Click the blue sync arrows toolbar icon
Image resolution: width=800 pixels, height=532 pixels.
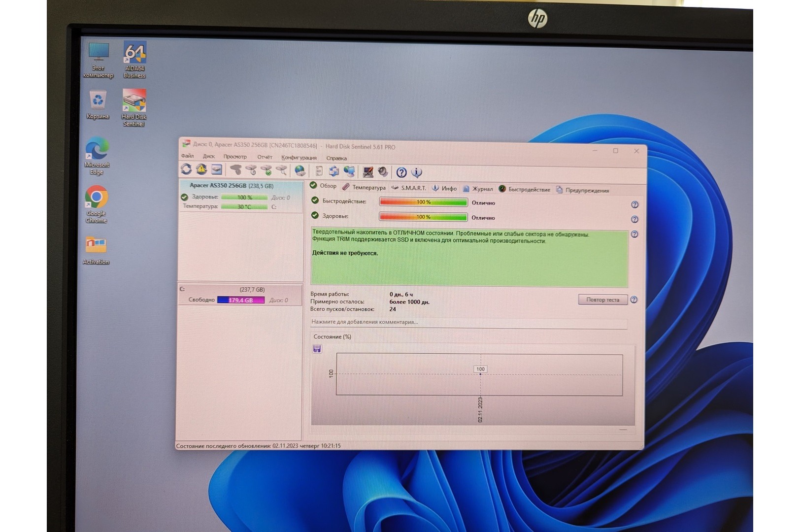point(334,171)
